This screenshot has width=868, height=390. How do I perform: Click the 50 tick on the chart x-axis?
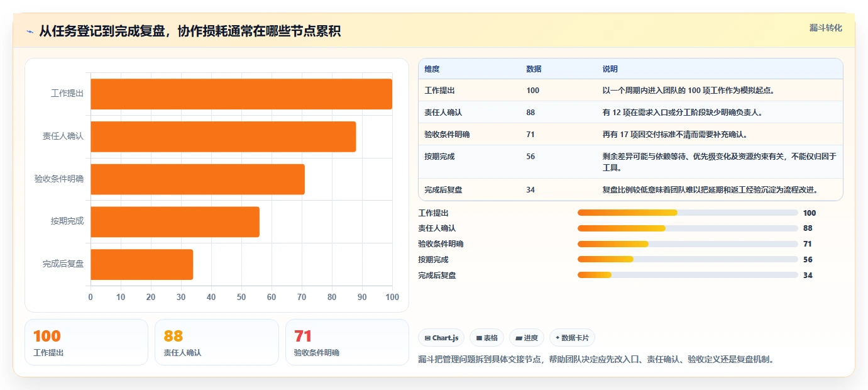point(241,297)
